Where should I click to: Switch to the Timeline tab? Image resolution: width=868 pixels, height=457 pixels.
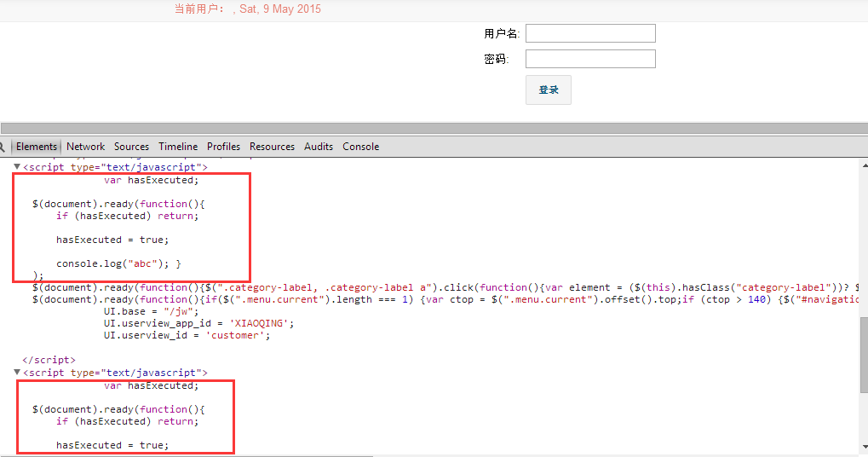178,147
